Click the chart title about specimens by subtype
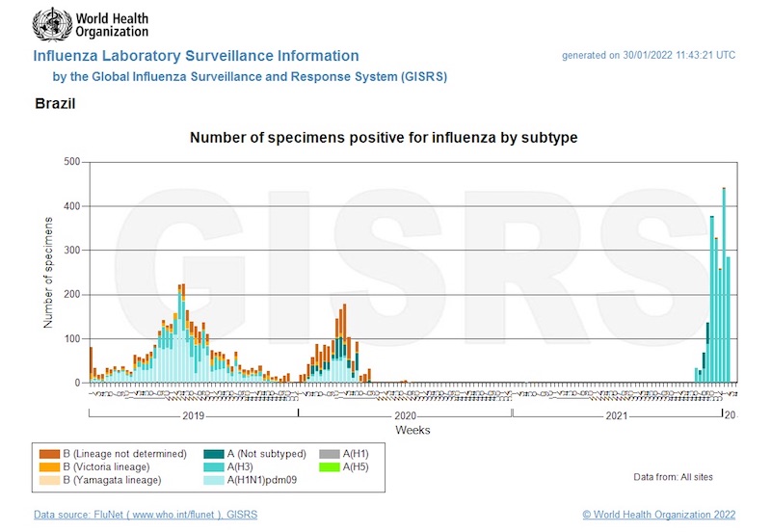 click(x=384, y=138)
